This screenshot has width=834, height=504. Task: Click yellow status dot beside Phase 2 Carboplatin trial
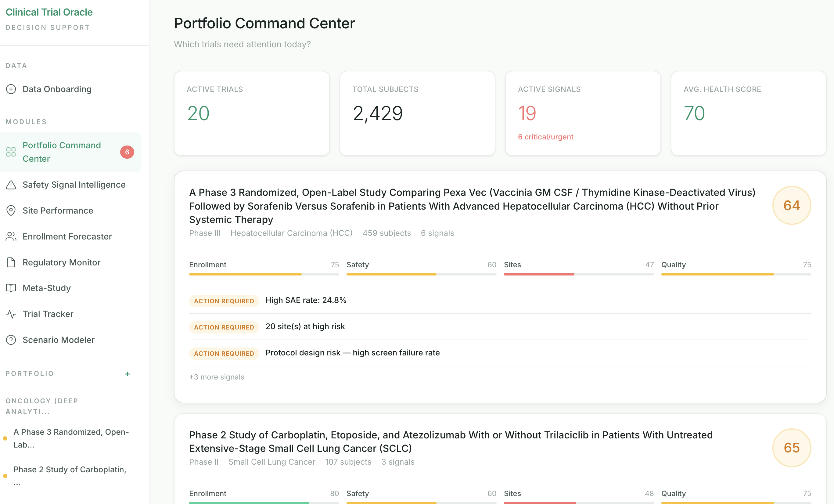5,476
